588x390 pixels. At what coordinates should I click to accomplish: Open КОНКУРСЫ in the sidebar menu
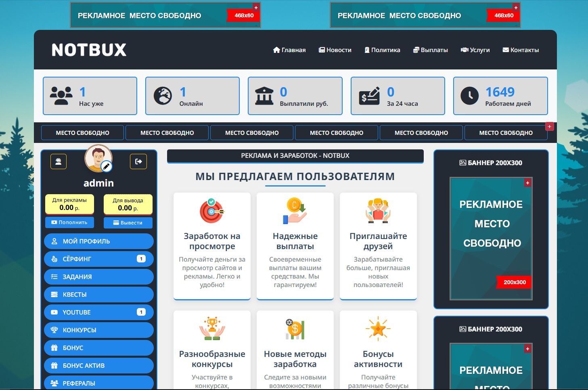[99, 330]
